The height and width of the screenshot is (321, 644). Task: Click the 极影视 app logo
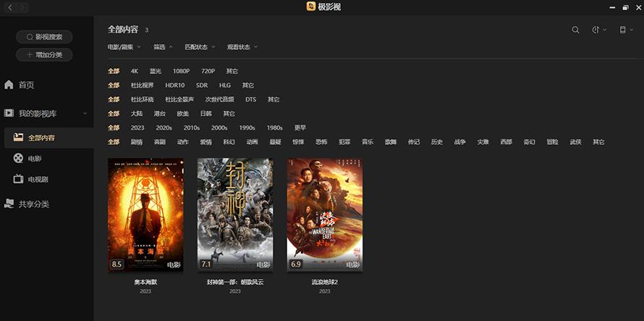coord(311,7)
